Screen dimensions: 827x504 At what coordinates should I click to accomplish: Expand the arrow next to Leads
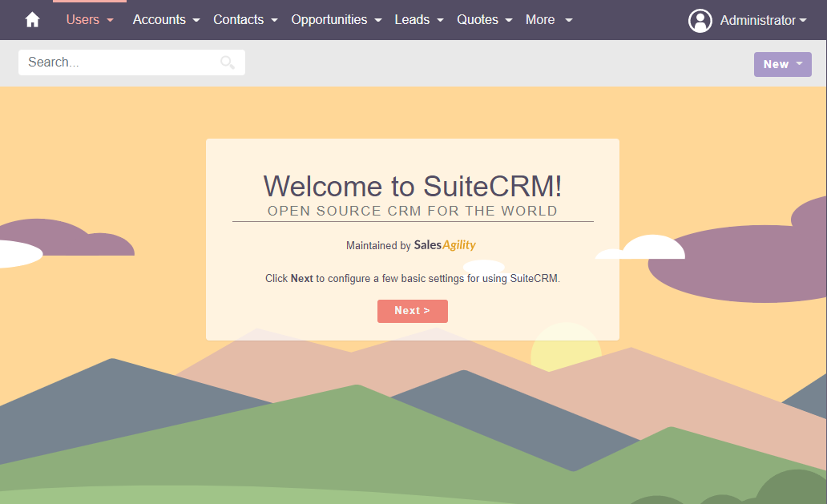[x=441, y=21]
